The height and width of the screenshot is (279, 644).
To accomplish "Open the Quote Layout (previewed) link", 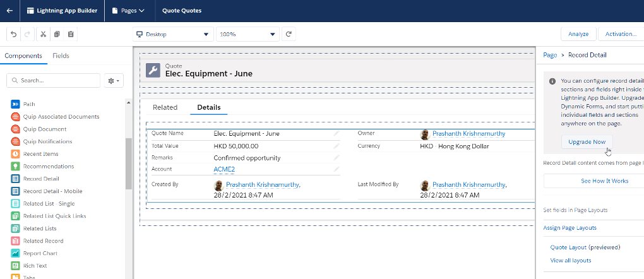I will coord(585,247).
